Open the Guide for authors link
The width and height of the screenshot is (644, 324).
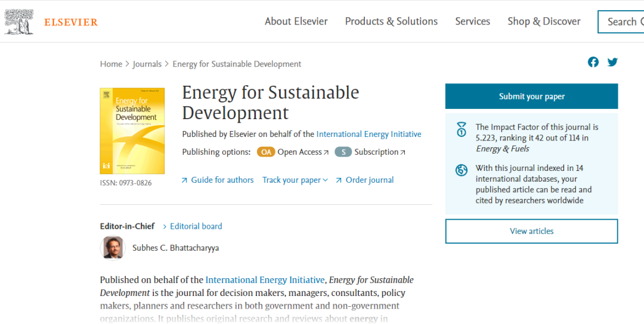click(222, 180)
